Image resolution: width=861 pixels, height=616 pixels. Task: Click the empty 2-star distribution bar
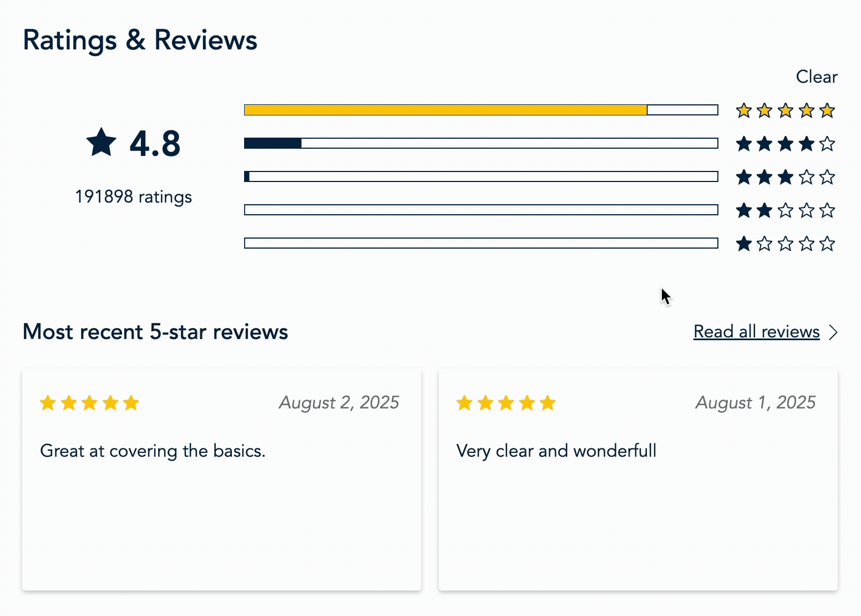481,210
